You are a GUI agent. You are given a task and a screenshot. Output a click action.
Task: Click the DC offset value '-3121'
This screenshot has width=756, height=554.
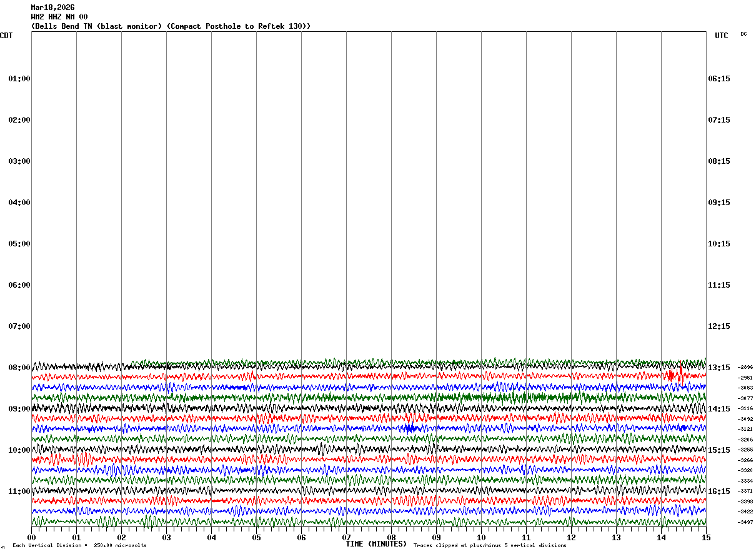(x=745, y=430)
